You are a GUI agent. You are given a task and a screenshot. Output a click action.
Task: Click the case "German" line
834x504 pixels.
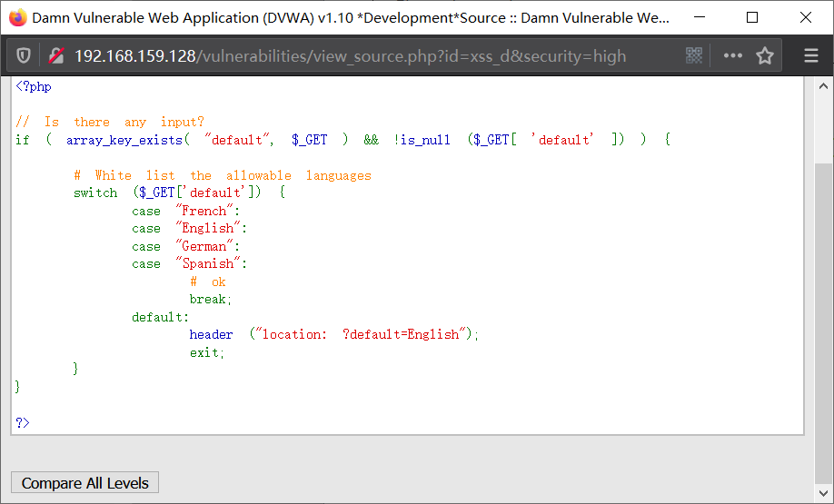[186, 247]
